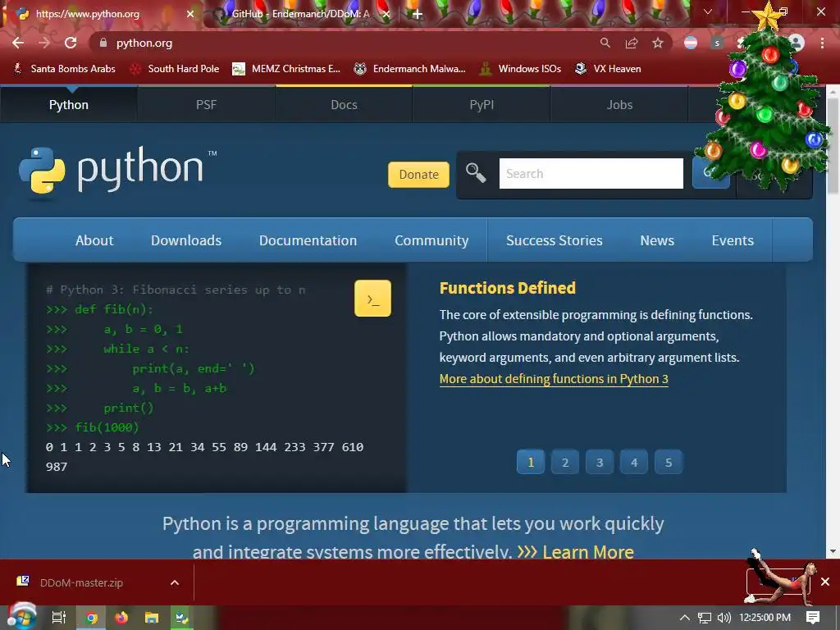Select slide 2 in the carousel pager
This screenshot has height=630, width=840.
pyautogui.click(x=564, y=463)
